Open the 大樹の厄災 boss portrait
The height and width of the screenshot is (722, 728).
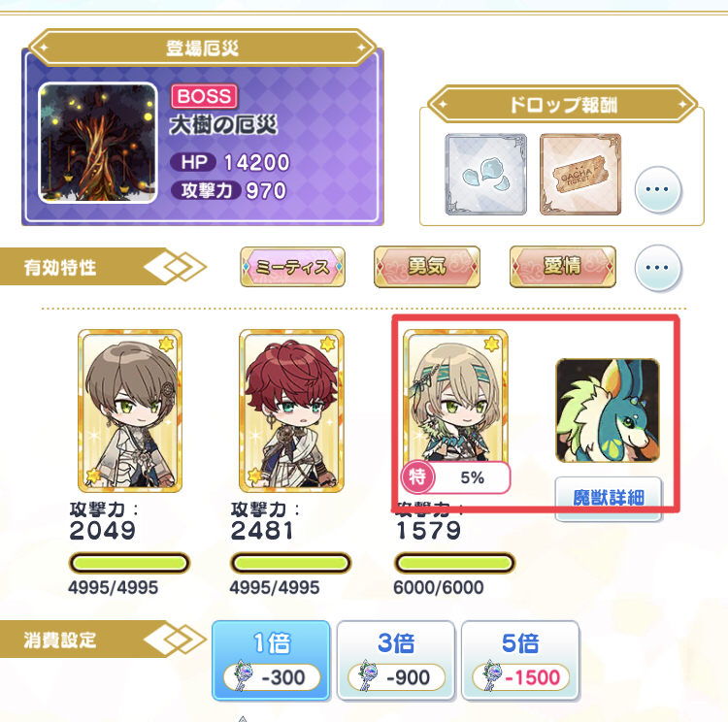pyautogui.click(x=97, y=143)
